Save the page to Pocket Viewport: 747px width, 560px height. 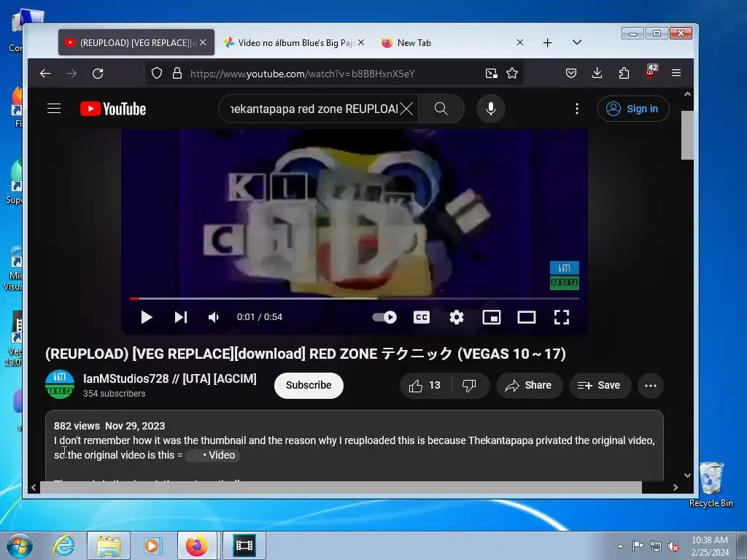pyautogui.click(x=570, y=74)
